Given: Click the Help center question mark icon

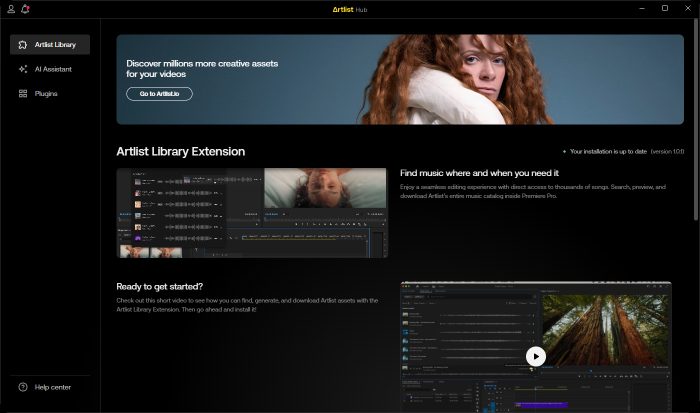Looking at the screenshot, I should [x=23, y=387].
